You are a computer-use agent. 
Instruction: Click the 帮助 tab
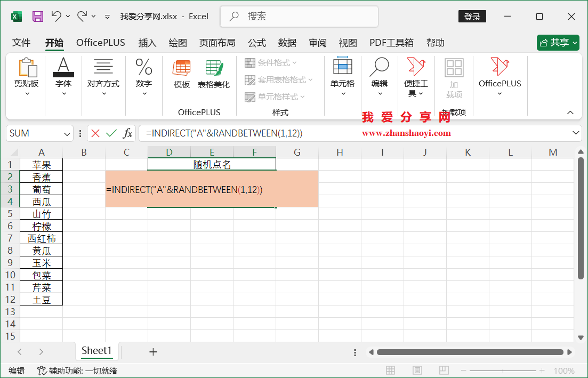[436, 43]
